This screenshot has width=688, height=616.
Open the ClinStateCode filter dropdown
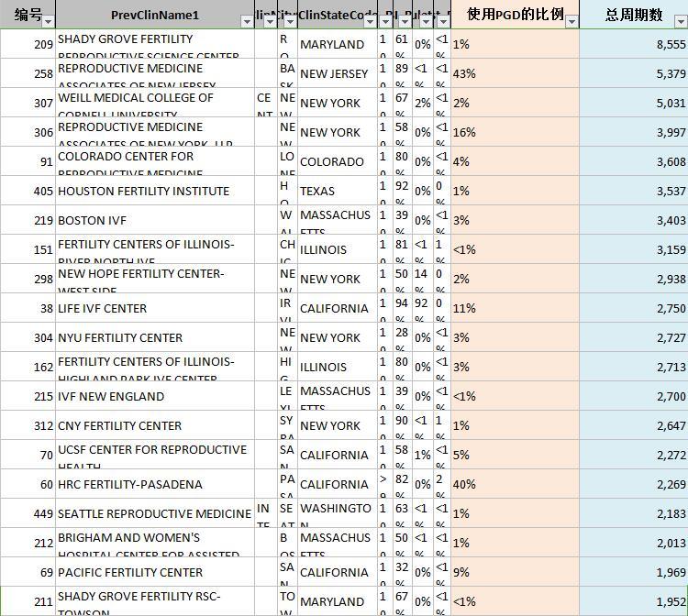(371, 21)
